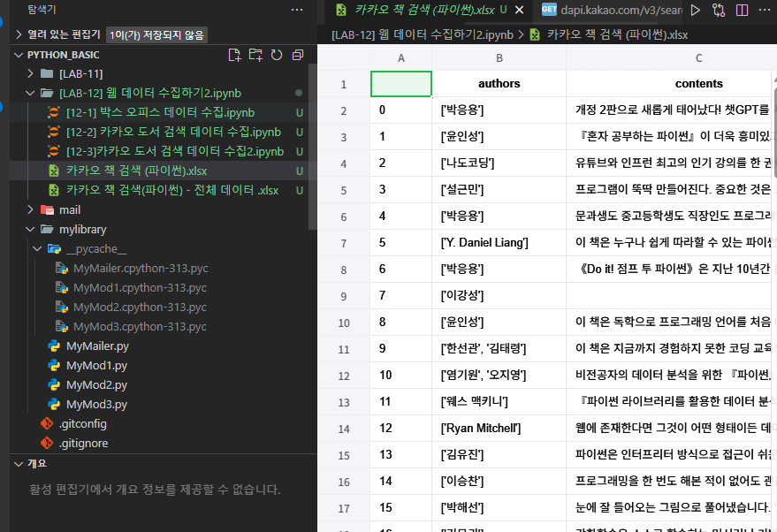This screenshot has height=532, width=777.
Task: Collapse the PYTHON_BASIC root section
Action: (x=19, y=55)
